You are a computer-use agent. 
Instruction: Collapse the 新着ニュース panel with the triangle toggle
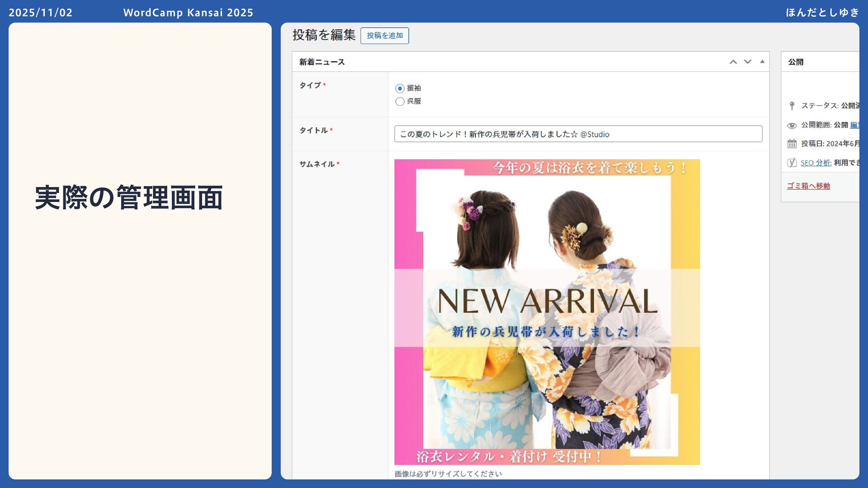(762, 62)
